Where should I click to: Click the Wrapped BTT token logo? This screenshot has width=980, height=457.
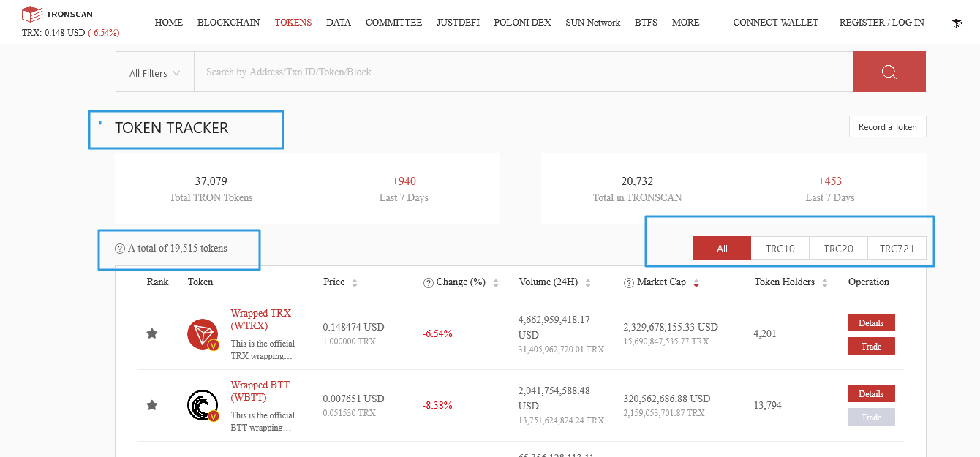[203, 406]
